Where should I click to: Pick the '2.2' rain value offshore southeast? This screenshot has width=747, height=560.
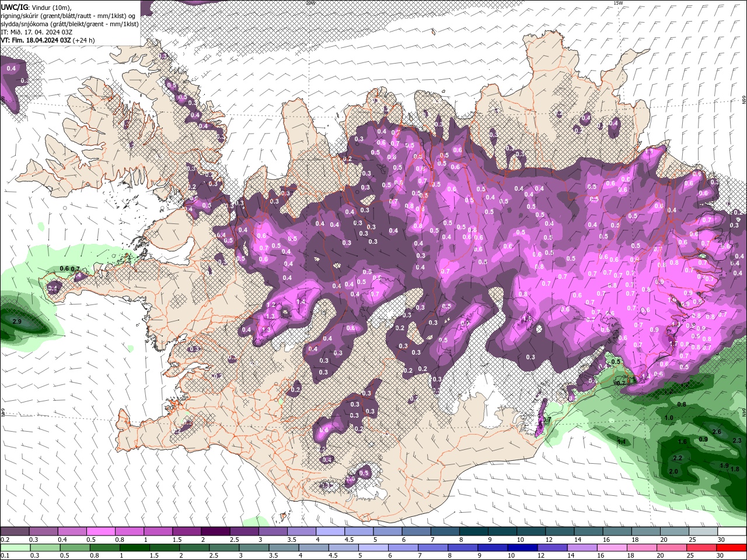pos(678,459)
